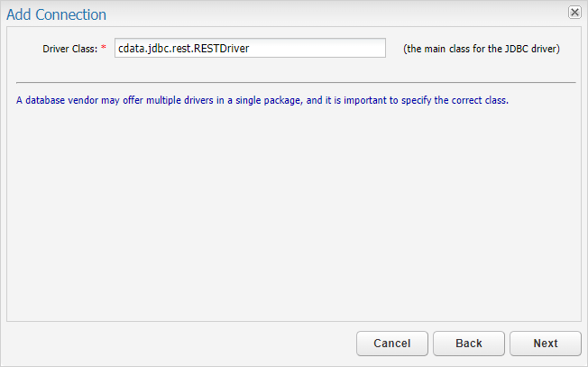The width and height of the screenshot is (588, 367).
Task: Click empty space right of RESTDriver text
Action: [317, 48]
